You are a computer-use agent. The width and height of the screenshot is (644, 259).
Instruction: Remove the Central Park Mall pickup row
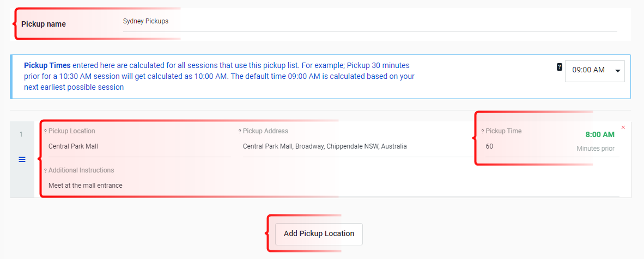623,127
